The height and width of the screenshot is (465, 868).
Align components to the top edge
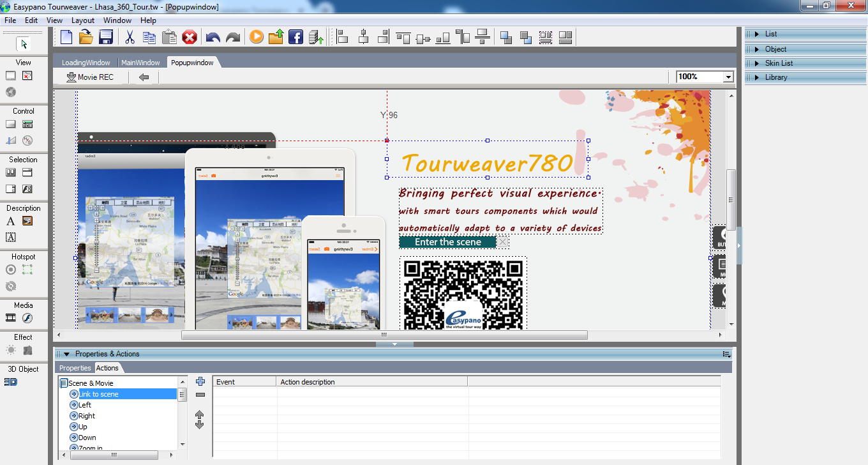coord(403,37)
